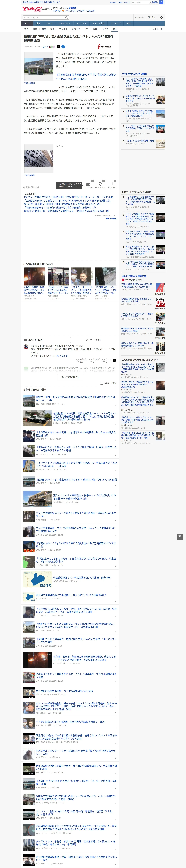Click the scroll-to-top arrow button
186x868 pixels.
(x=180, y=537)
